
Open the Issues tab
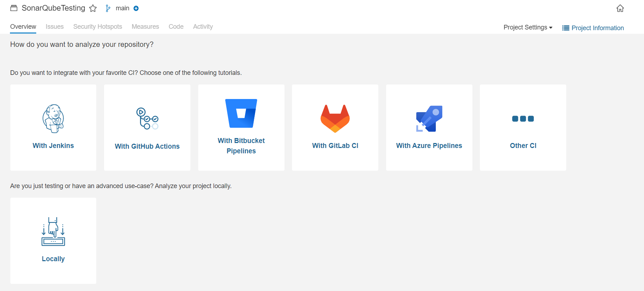coord(55,27)
